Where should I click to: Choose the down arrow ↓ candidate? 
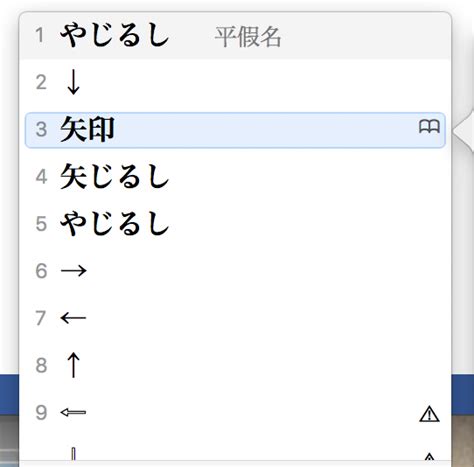click(235, 82)
